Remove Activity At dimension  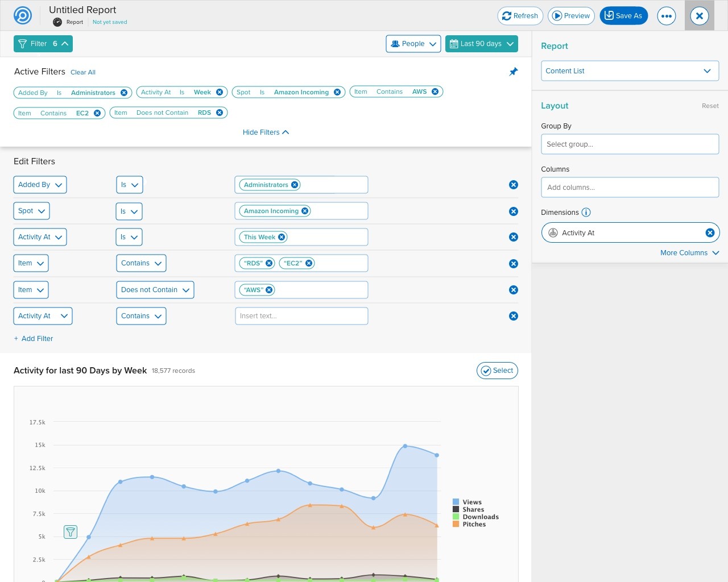pos(710,232)
